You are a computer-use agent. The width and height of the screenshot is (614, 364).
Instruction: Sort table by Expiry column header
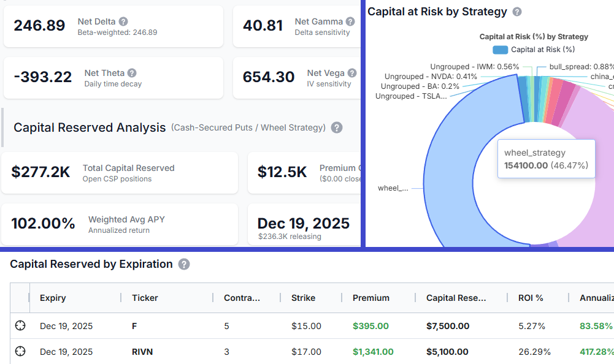pyautogui.click(x=53, y=298)
